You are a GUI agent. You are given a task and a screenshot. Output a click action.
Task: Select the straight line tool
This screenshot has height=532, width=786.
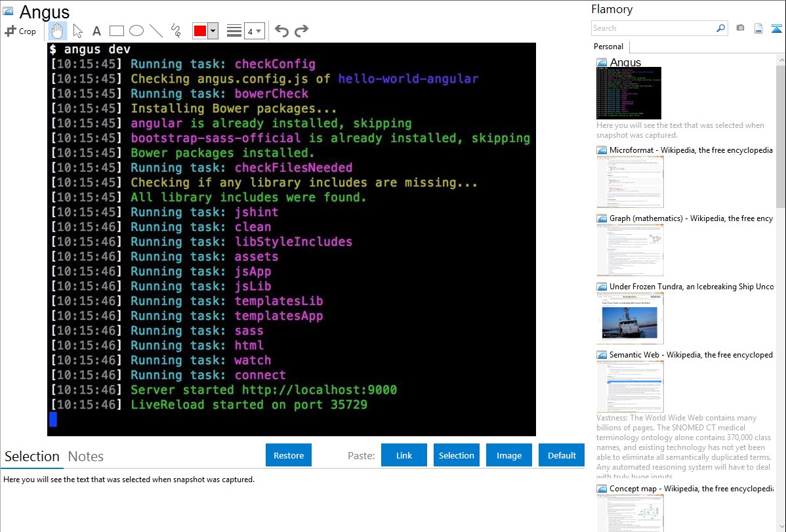tap(156, 31)
